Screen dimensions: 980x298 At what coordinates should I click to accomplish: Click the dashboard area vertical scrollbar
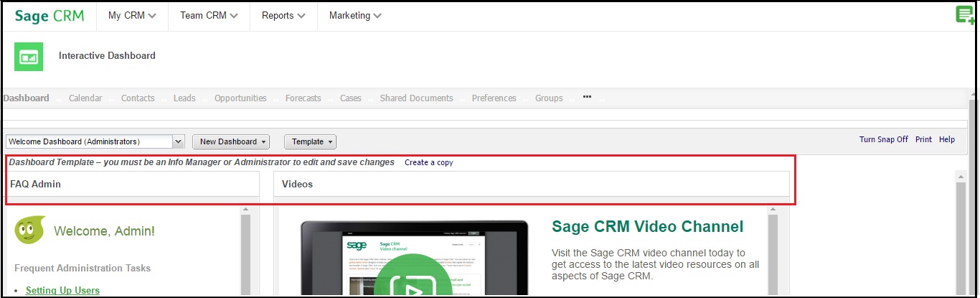click(960, 233)
